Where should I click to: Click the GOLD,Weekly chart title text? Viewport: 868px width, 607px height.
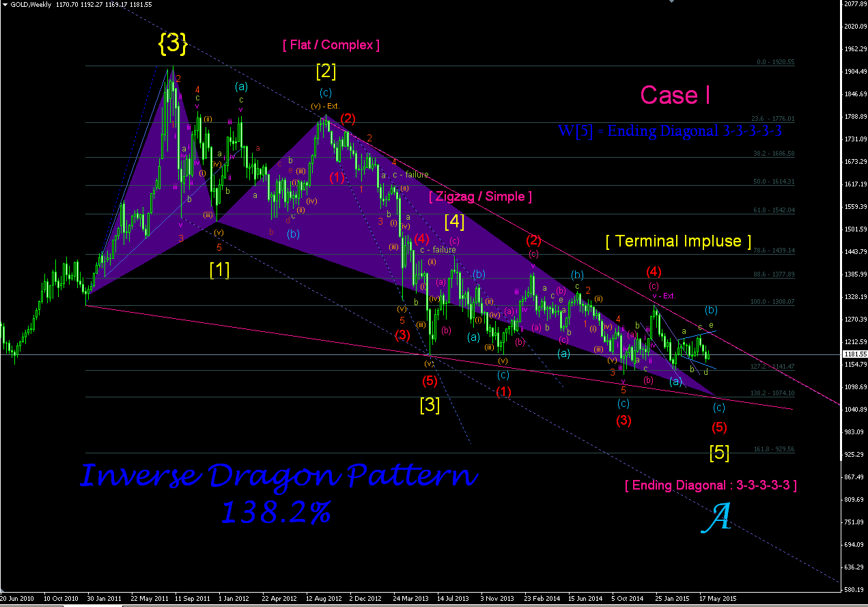click(x=31, y=4)
